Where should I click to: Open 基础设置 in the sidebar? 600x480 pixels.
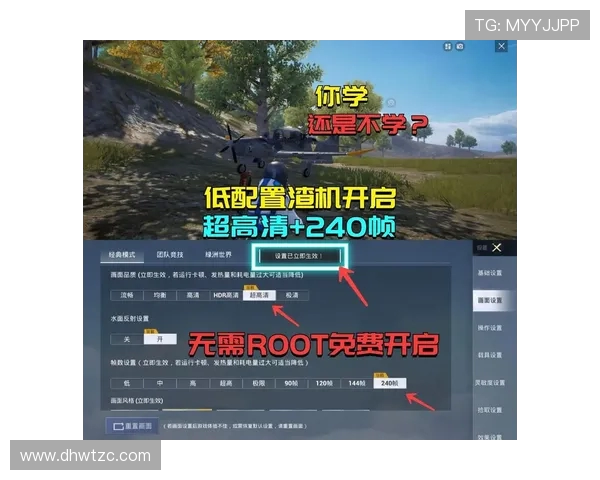(x=490, y=273)
